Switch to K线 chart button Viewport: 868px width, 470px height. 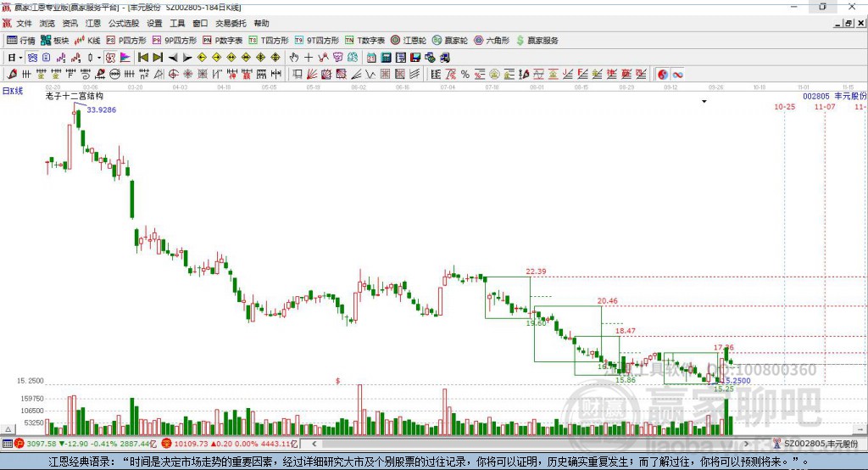87,41
